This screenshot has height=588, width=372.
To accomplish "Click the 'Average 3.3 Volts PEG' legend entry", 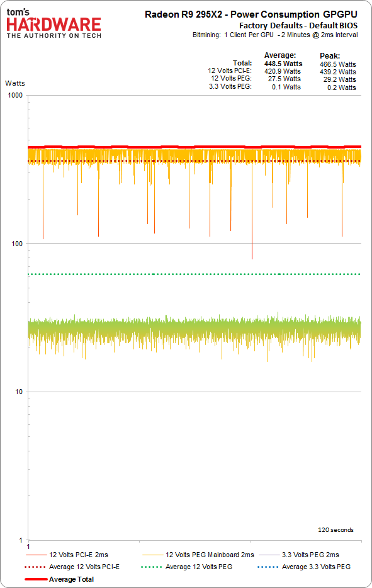I will coord(304,567).
